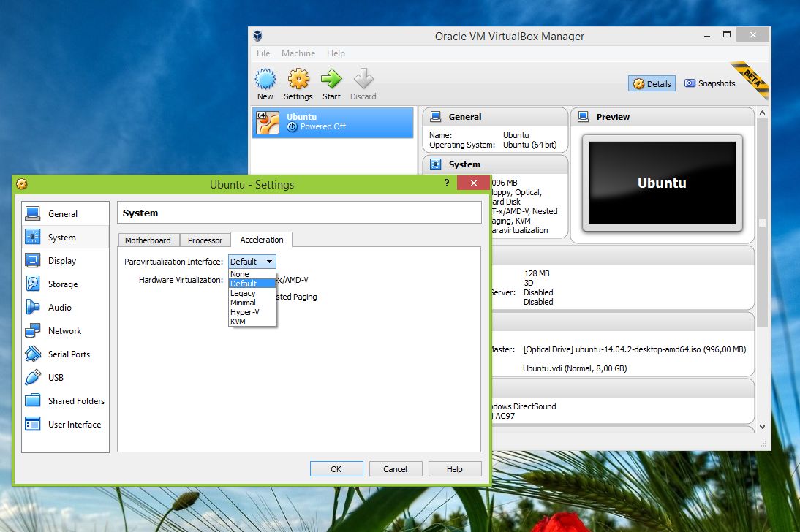Click the Ubuntu preview thumbnail

663,183
